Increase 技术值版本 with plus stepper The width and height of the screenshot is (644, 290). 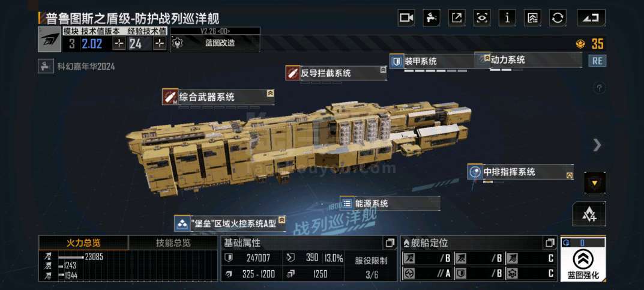119,44
